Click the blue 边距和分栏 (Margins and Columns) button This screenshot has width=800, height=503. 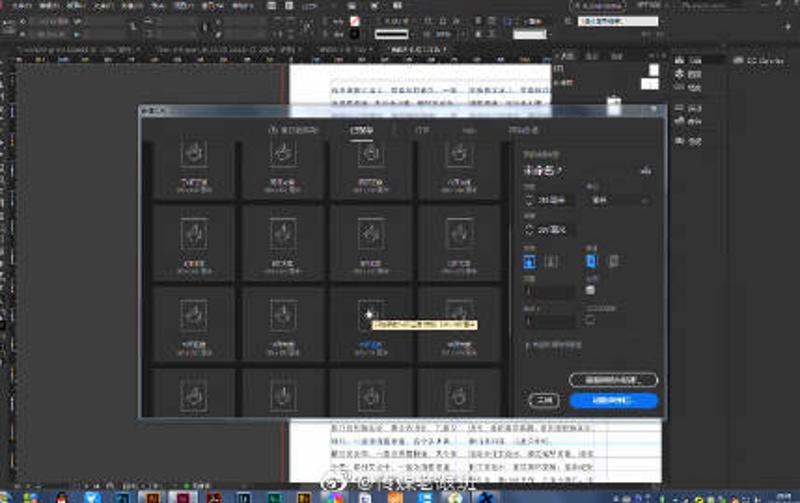pyautogui.click(x=613, y=400)
